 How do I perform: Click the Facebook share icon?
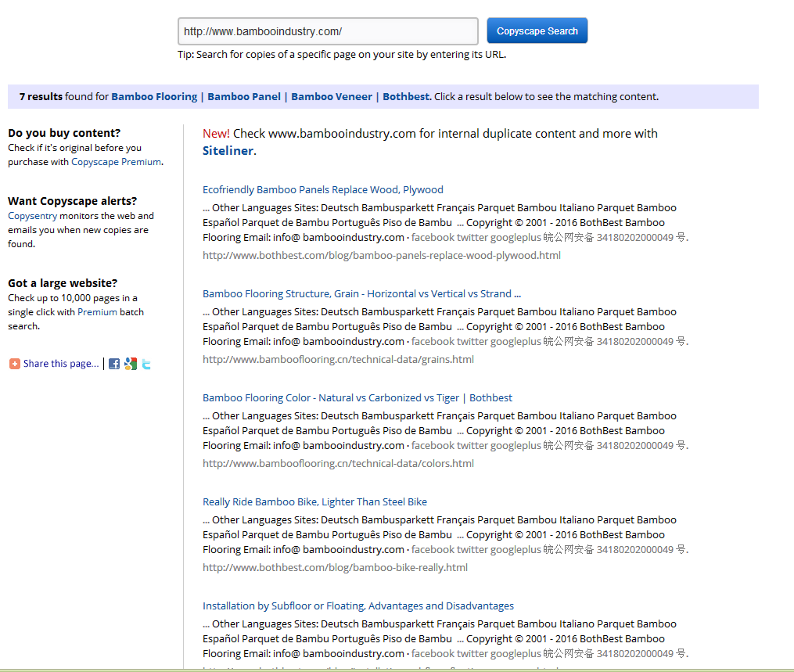click(x=114, y=364)
